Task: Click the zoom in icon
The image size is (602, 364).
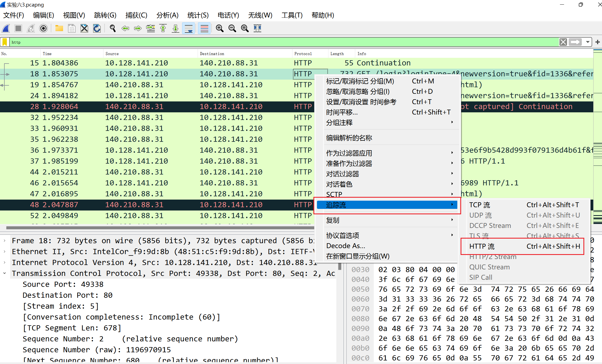Action: coord(220,28)
